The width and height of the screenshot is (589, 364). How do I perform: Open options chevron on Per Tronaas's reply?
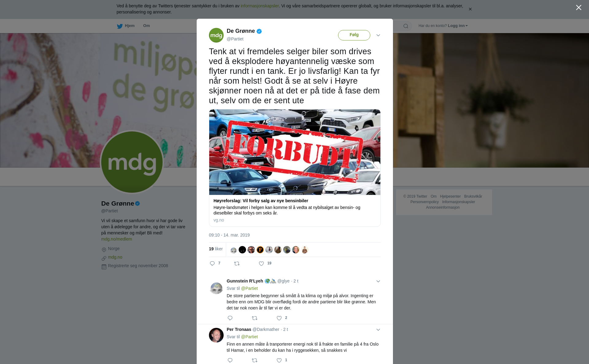click(378, 330)
